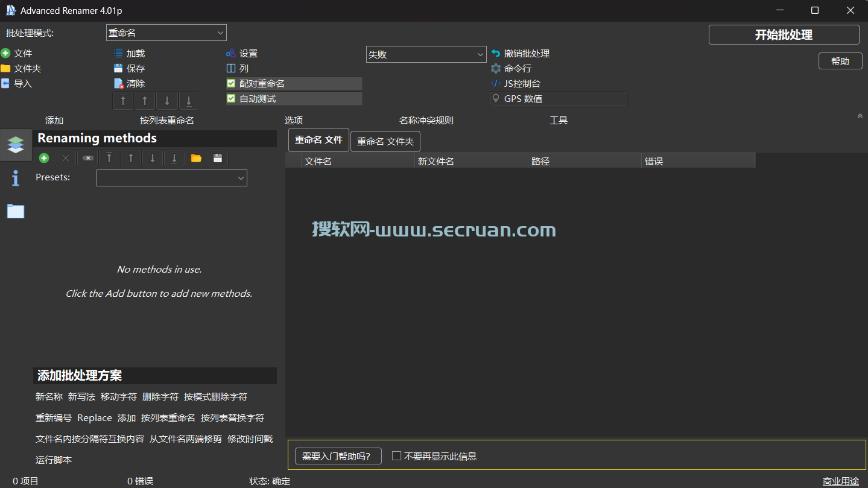Screen dimensions: 868x488
Task: Select the layered Renaming methods sidebar icon
Action: (16, 145)
